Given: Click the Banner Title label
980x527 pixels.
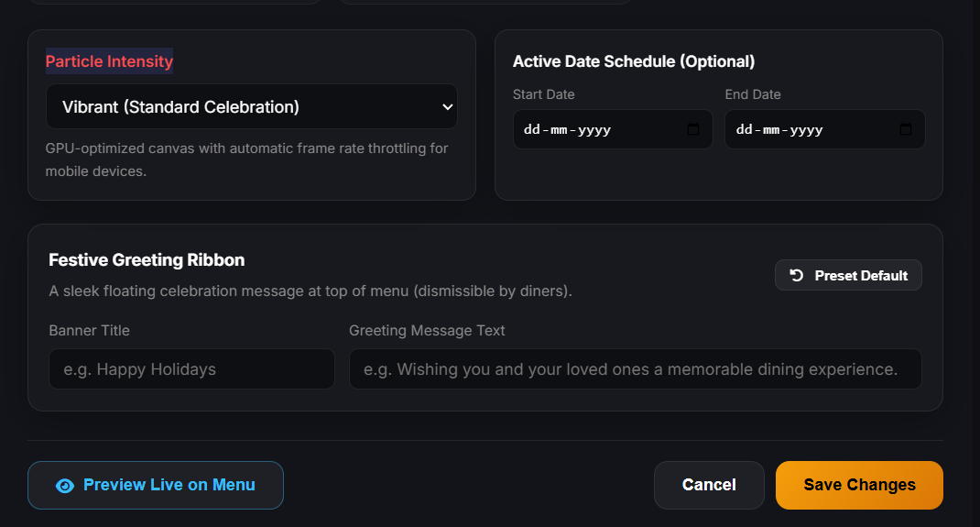Looking at the screenshot, I should [90, 331].
